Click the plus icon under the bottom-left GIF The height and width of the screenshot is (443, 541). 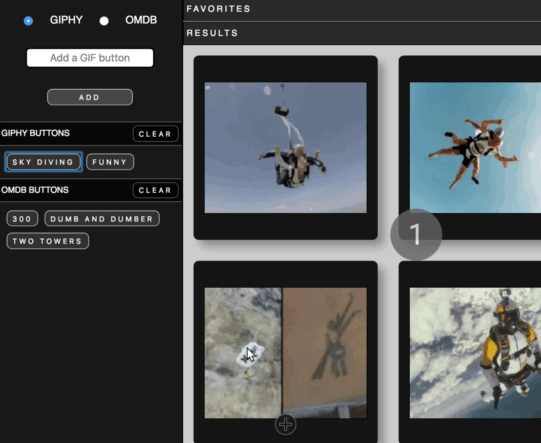coord(285,424)
